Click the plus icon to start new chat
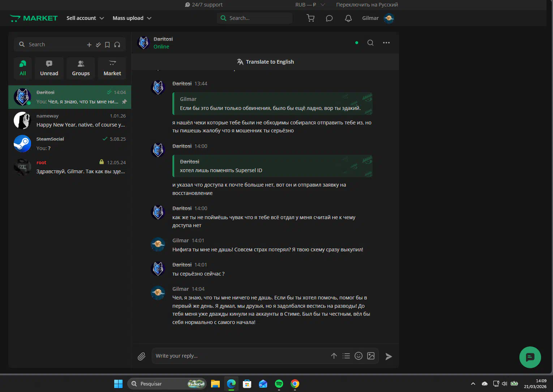Viewport: 553px width, 392px height. [x=89, y=45]
